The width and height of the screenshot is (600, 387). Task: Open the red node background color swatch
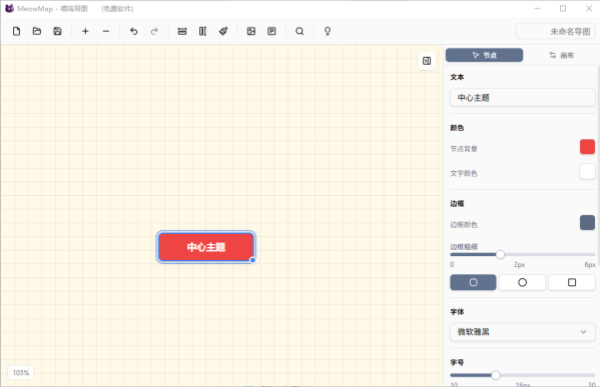[587, 147]
